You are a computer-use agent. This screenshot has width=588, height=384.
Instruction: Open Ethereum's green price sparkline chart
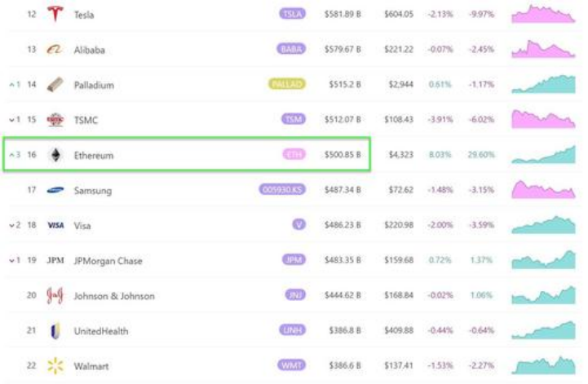pos(543,155)
